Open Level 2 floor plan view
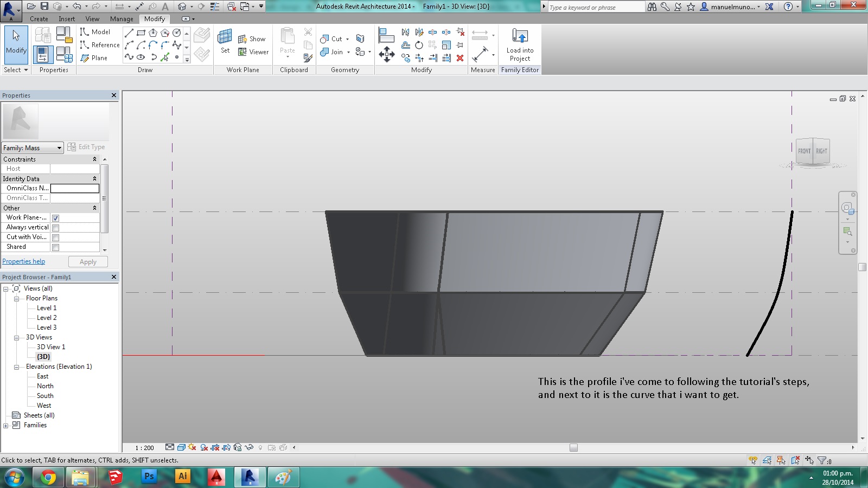 pyautogui.click(x=47, y=318)
